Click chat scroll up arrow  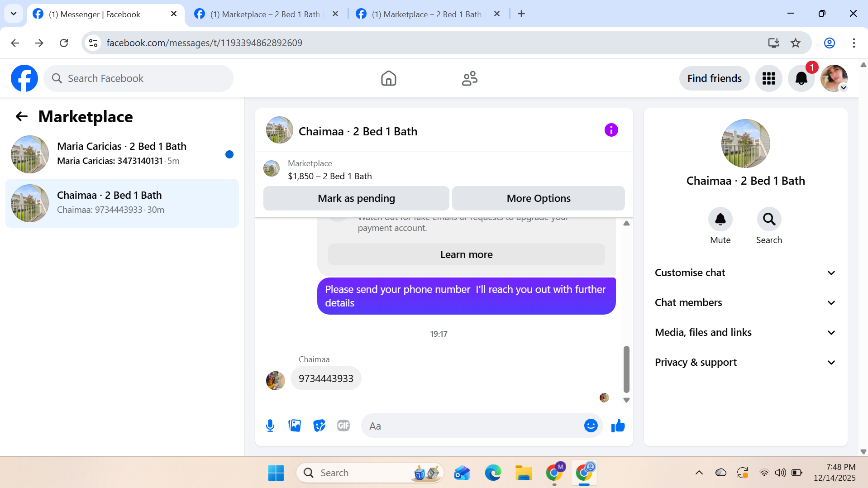tap(626, 223)
